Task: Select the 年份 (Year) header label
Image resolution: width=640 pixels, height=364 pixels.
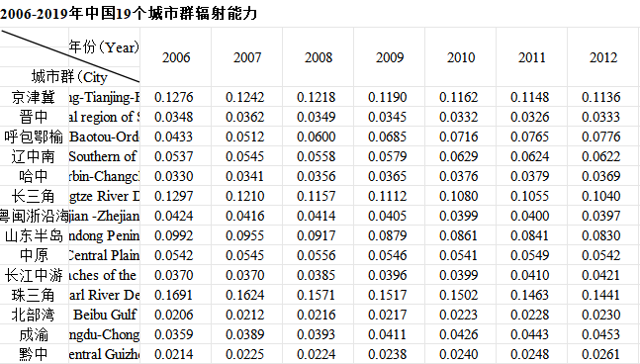Action: [x=104, y=47]
